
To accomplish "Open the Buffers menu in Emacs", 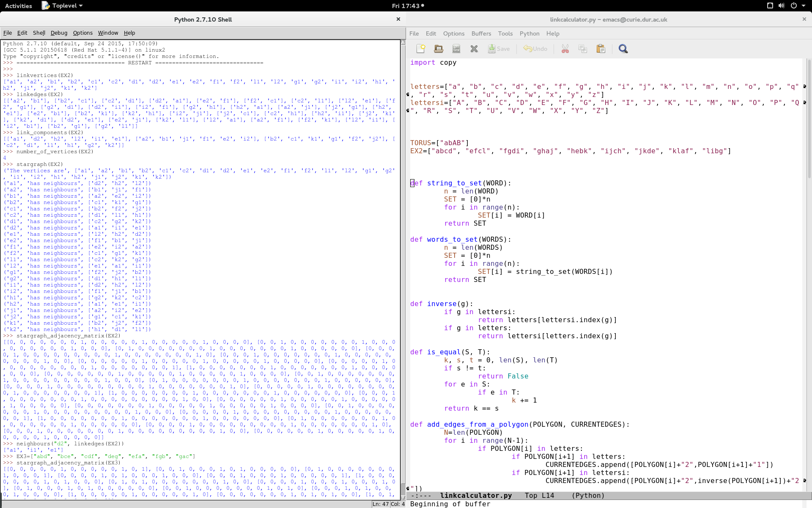I will (x=481, y=33).
